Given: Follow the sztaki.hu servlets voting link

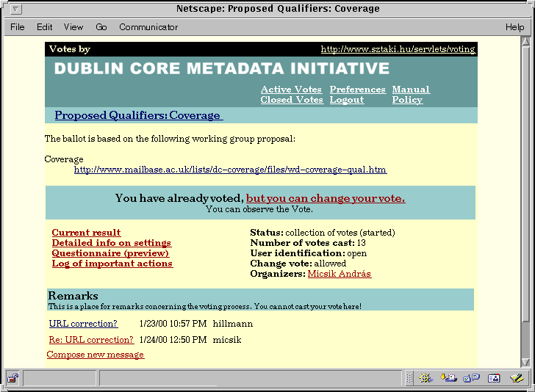Looking at the screenshot, I should 398,49.
